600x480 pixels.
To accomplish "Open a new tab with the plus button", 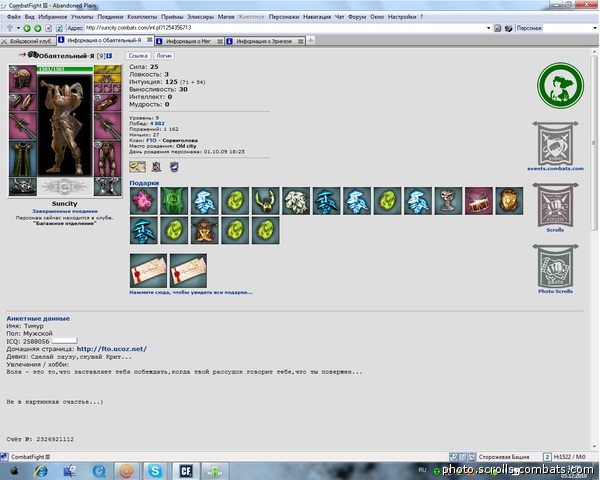I will coord(311,40).
